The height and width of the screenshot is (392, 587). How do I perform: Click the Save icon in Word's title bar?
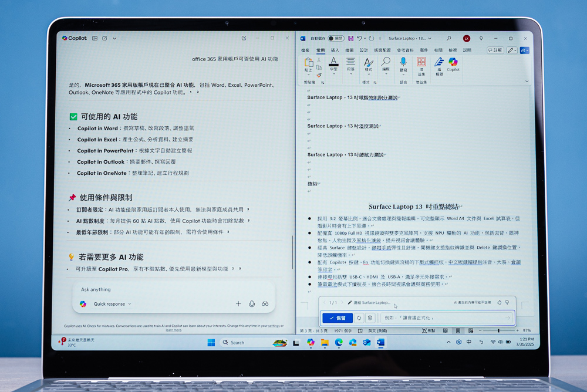351,38
